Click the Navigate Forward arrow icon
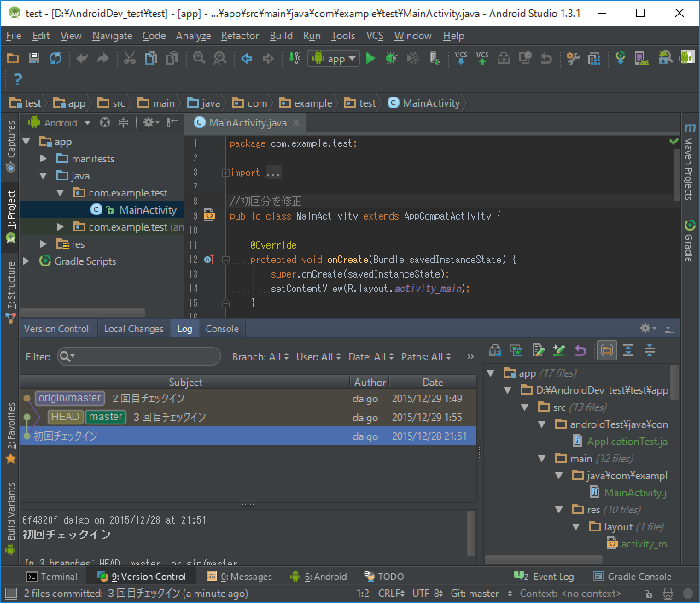 click(x=268, y=58)
